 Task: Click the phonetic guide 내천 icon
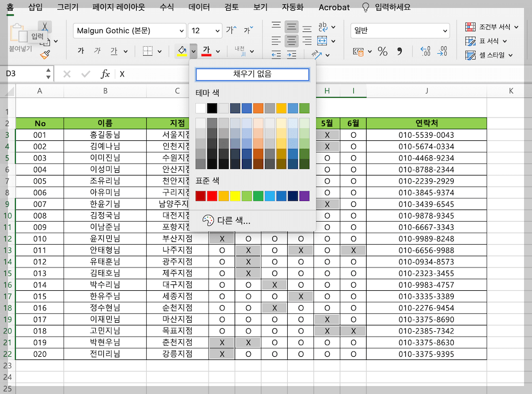(x=240, y=51)
